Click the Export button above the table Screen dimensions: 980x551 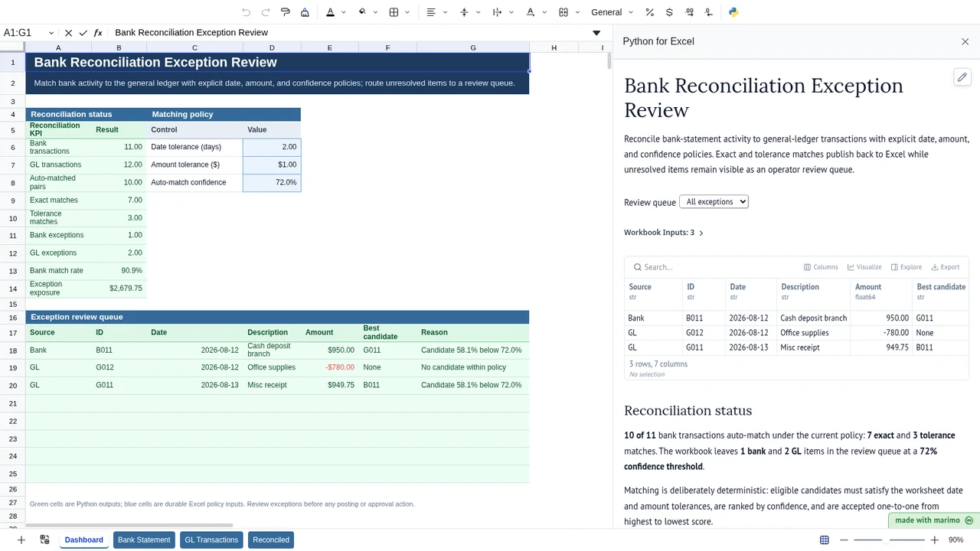coord(946,267)
